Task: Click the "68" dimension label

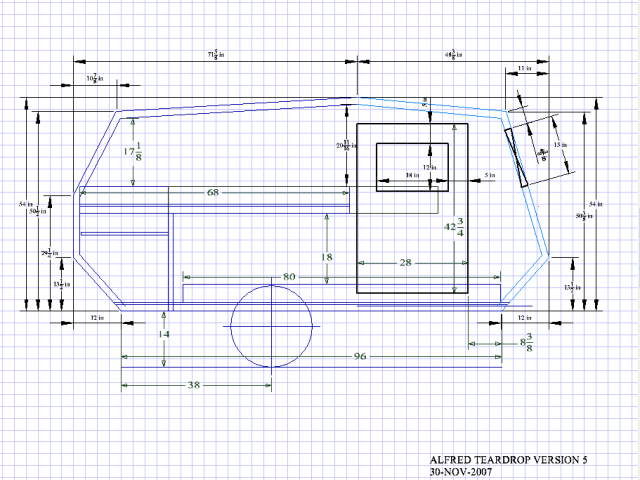Action: pyautogui.click(x=213, y=192)
